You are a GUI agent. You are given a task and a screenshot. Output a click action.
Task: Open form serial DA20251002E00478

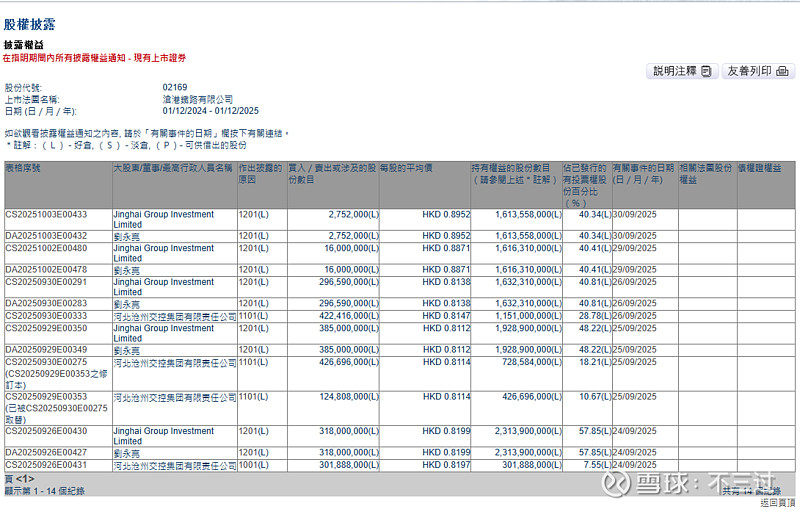[x=46, y=270]
